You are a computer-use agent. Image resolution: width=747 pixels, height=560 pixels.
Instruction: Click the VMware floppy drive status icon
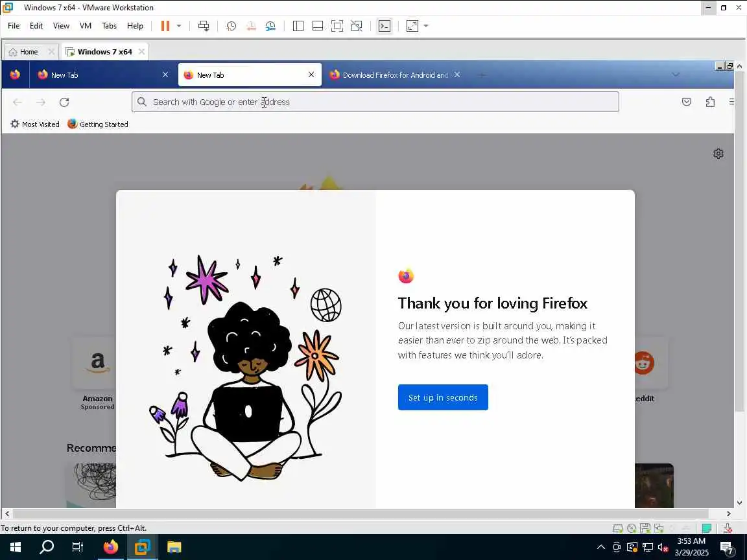point(645,528)
